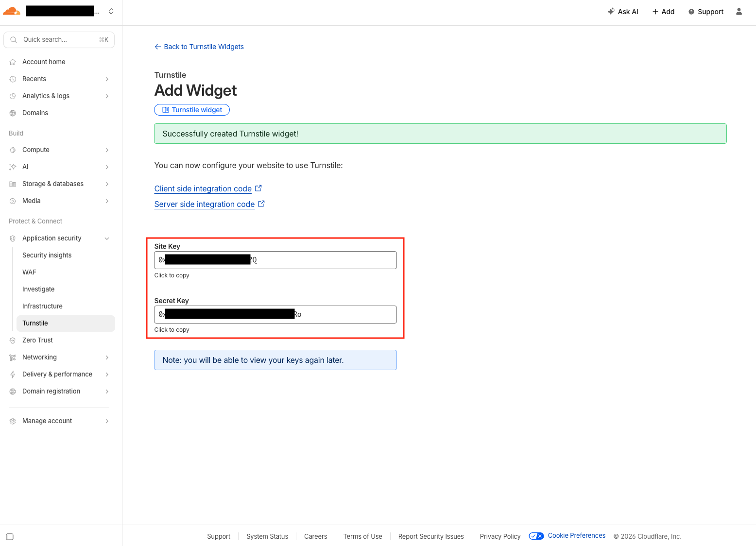
Task: Focus the Quick search box
Action: tap(59, 40)
